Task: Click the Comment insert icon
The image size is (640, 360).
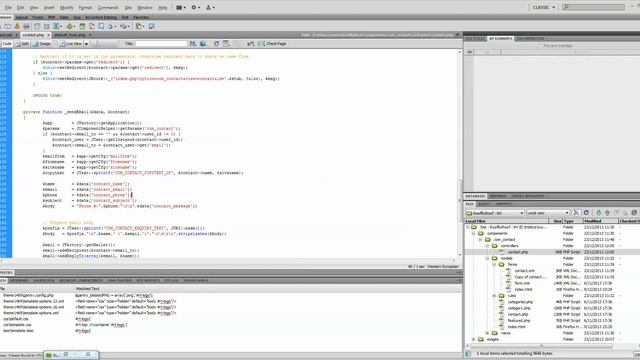Action: tap(101, 26)
